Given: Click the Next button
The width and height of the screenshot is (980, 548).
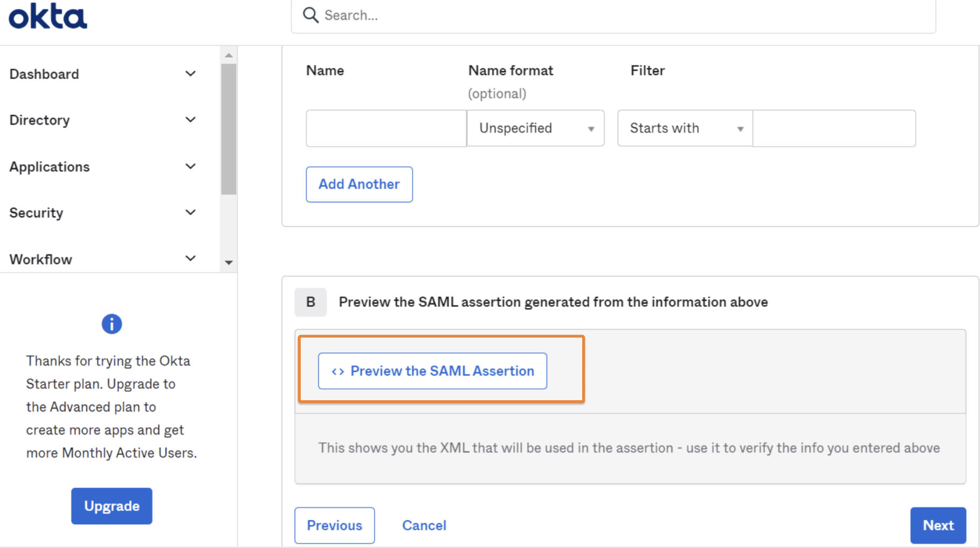Looking at the screenshot, I should [x=938, y=525].
